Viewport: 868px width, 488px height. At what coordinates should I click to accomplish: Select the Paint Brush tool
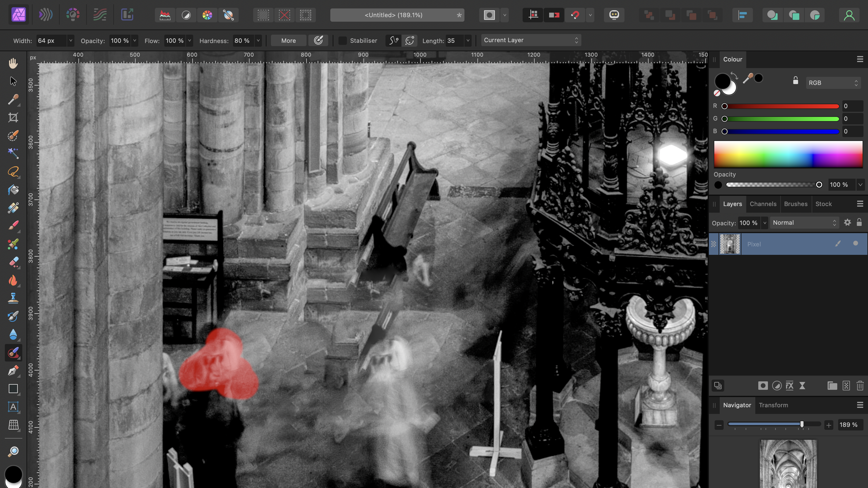coord(13,226)
